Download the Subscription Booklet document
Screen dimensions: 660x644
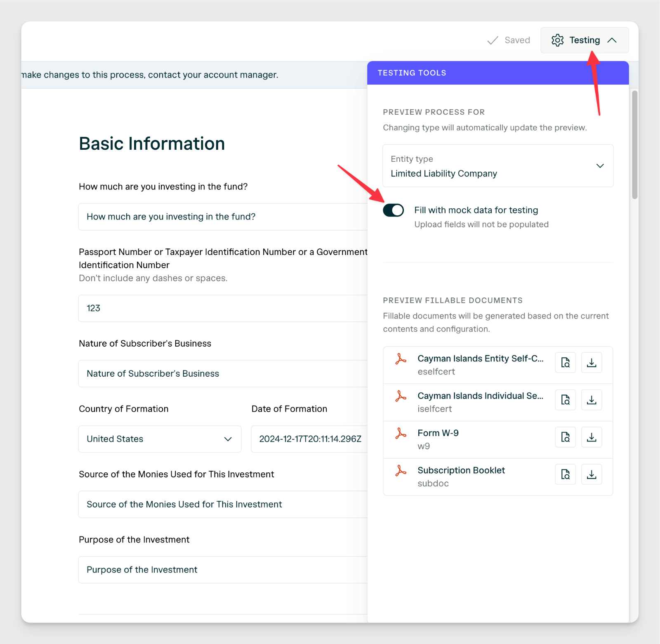coord(592,474)
